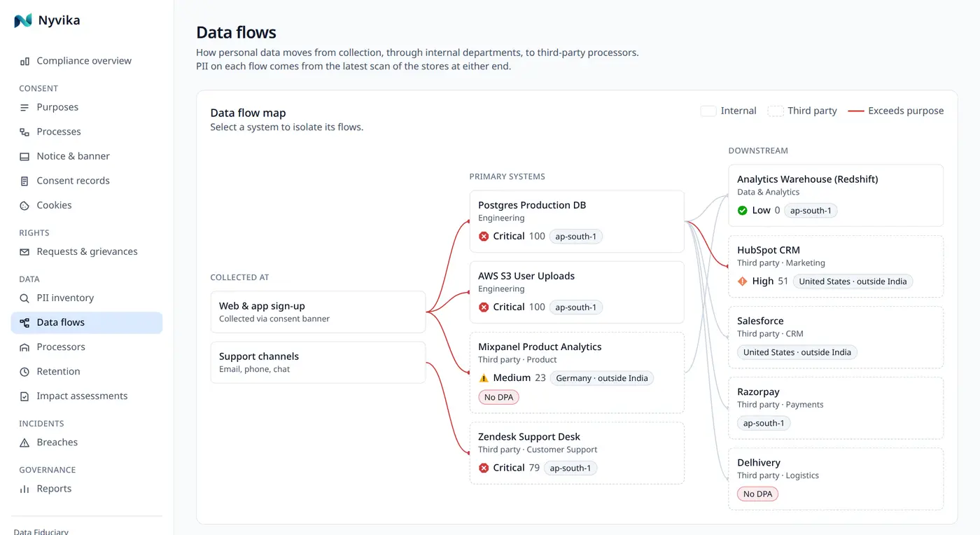Click the PII inventory magnifier icon
This screenshot has width=980, height=535.
point(24,298)
